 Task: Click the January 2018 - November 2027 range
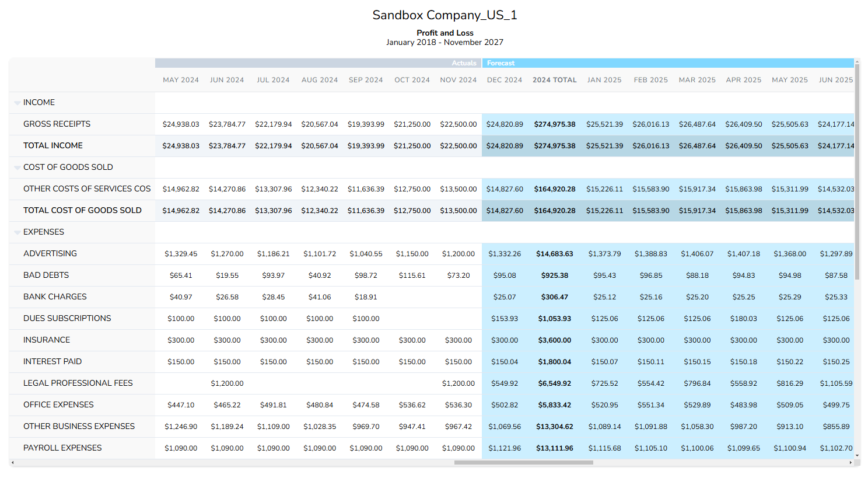(444, 43)
